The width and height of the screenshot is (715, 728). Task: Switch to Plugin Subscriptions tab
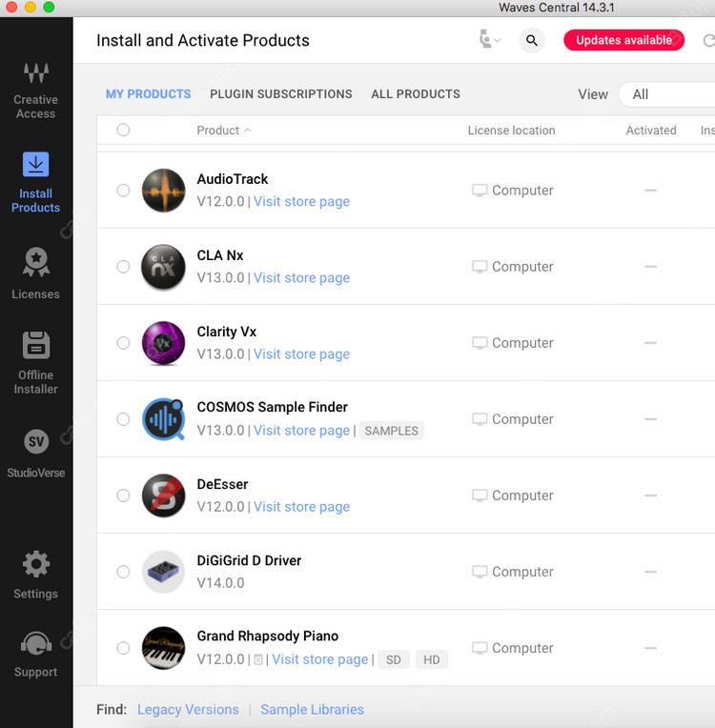pos(280,94)
